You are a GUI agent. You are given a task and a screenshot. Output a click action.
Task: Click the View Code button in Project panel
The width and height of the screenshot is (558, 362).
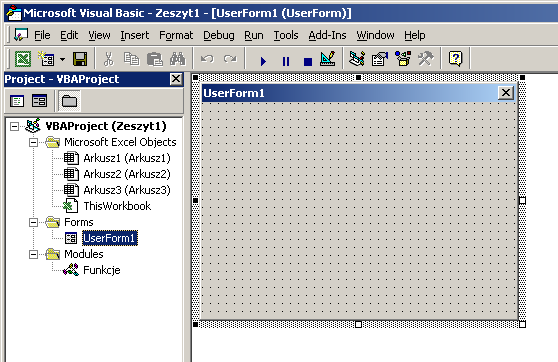(x=17, y=101)
